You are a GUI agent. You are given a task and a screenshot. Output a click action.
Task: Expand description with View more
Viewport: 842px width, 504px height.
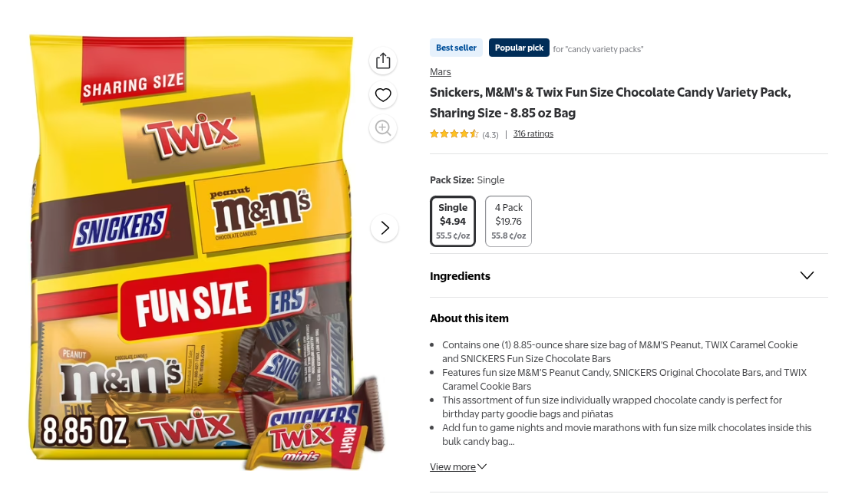tap(453, 466)
